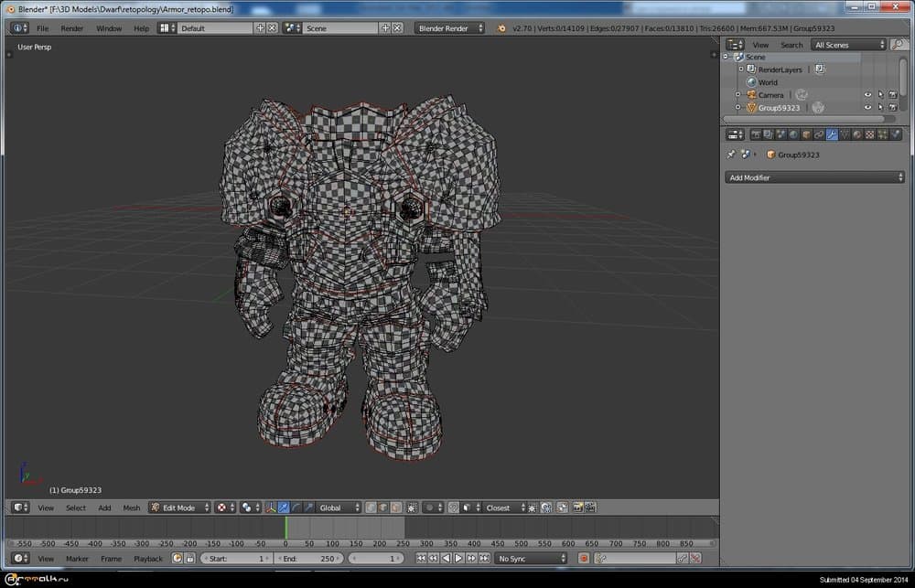Toggle snap during transform magnet
Viewport: 915px width, 588px height.
454,508
